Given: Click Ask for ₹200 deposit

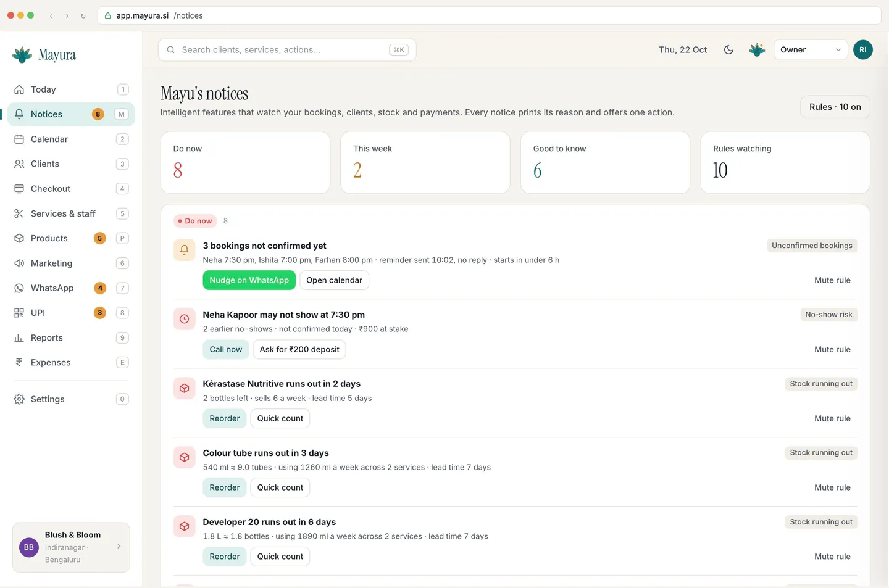Looking at the screenshot, I should click(x=299, y=349).
